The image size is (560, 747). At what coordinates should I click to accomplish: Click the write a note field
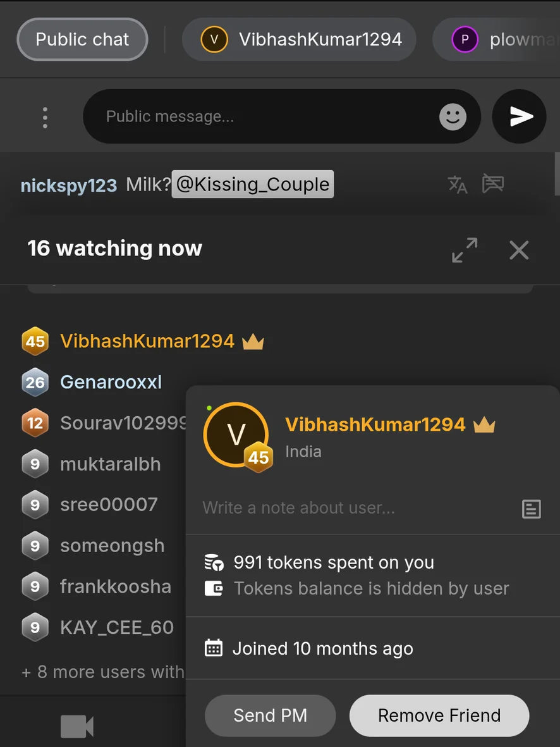(354, 508)
